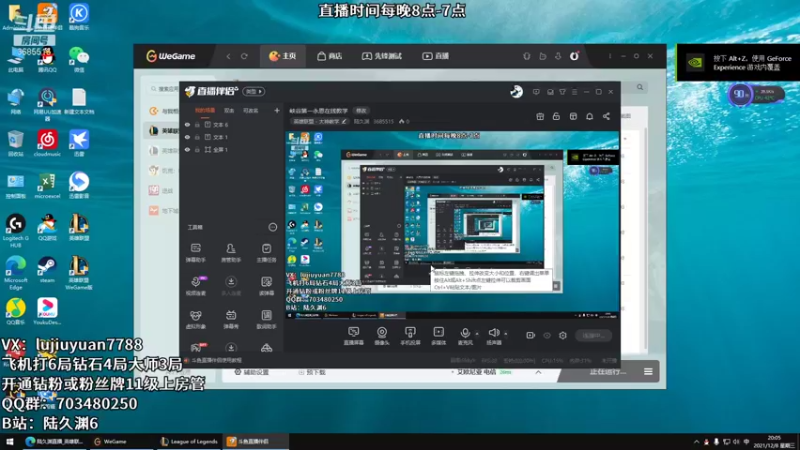Click WeGame search apps field
The width and height of the screenshot is (800, 450).
click(x=165, y=89)
